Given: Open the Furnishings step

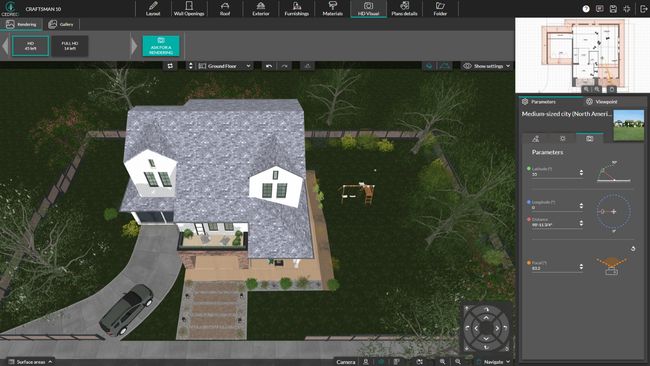Looking at the screenshot, I should coord(296,9).
